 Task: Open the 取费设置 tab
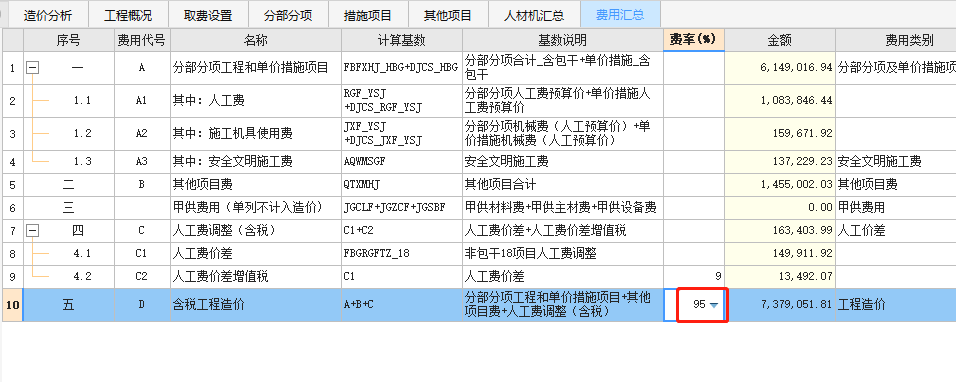[x=208, y=15]
